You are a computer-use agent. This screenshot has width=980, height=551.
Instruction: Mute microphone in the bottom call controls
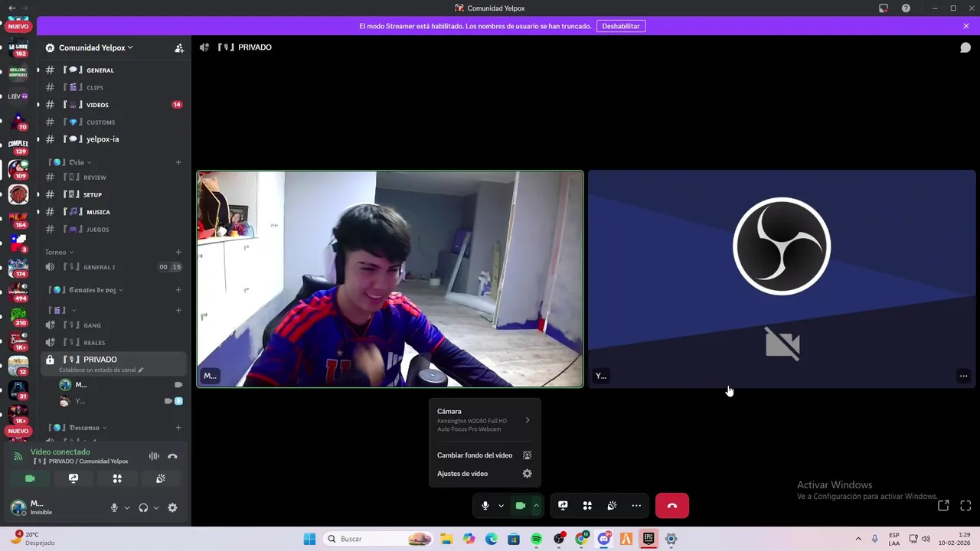(485, 506)
